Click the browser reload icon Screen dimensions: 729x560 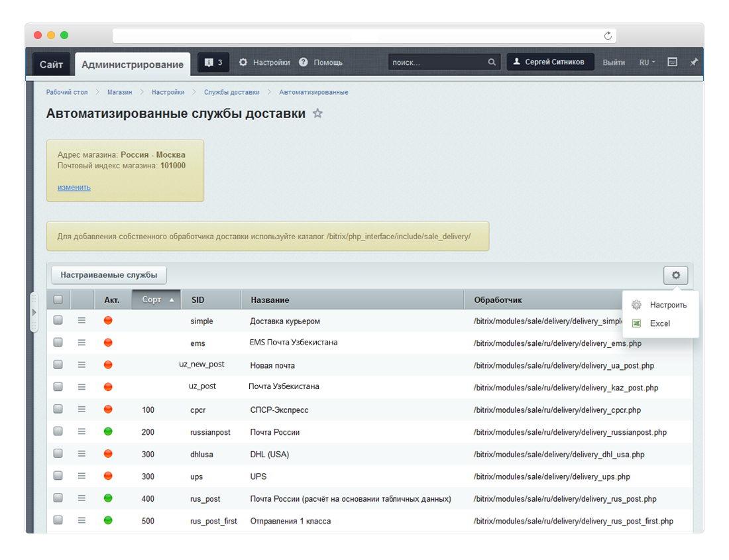click(607, 36)
